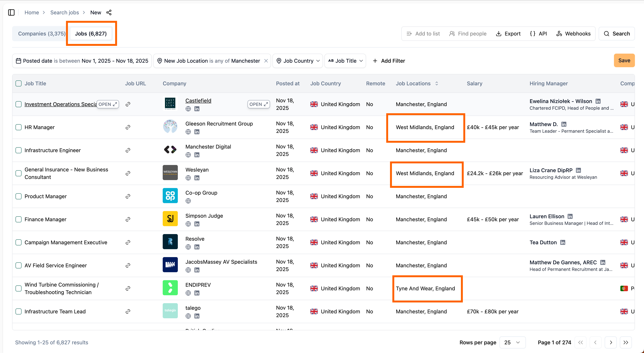Remove the Manchester location filter
This screenshot has height=353, width=644.
click(266, 61)
